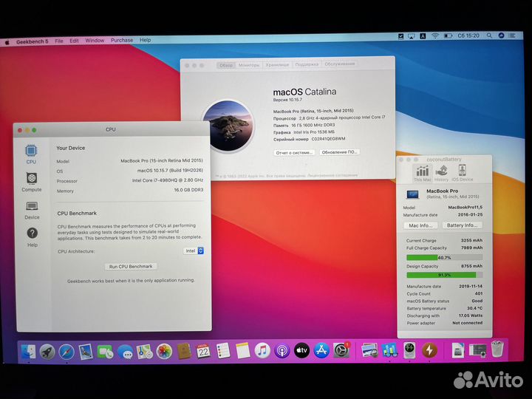Select serial number C02R41QEG8WM text
Viewport: 532px width, 399px height.
click(328, 139)
